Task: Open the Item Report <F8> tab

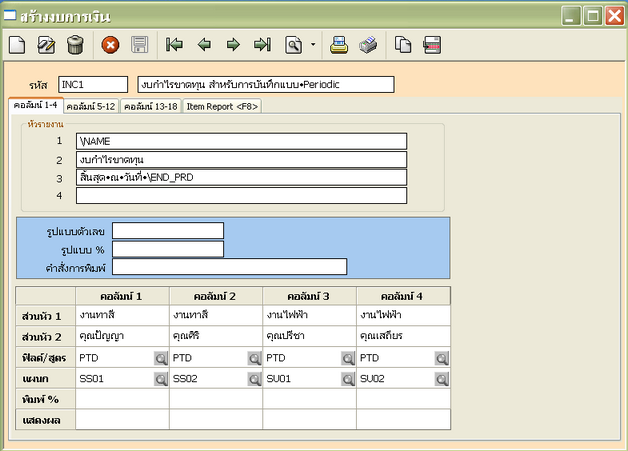Action: coord(222,106)
